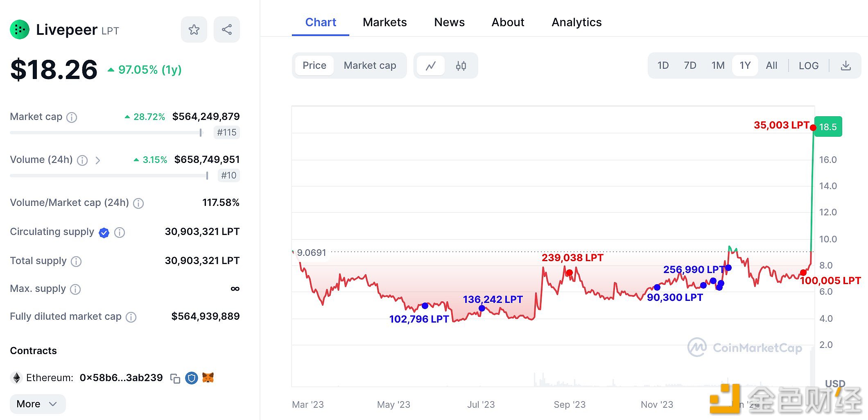
Task: Click the #115 market cap rank badge
Action: click(227, 133)
